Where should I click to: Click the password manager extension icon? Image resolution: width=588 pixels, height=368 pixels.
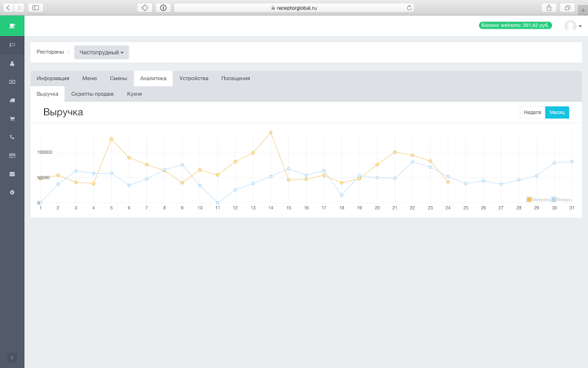[163, 7]
